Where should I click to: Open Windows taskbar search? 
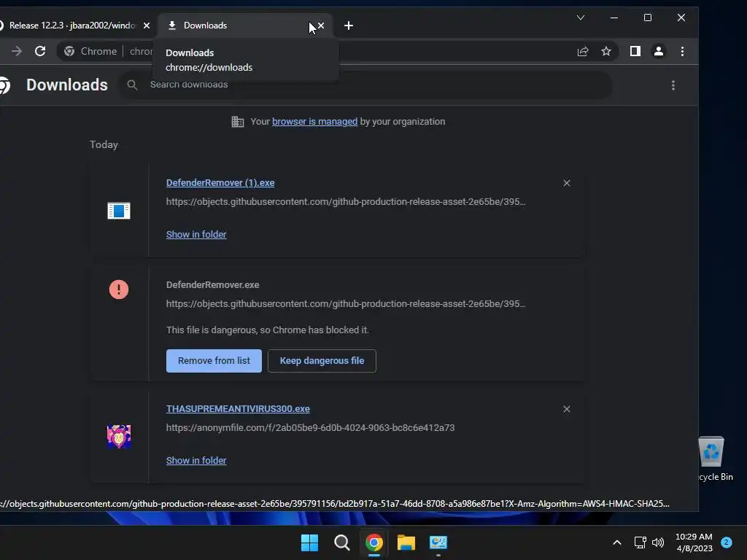341,542
